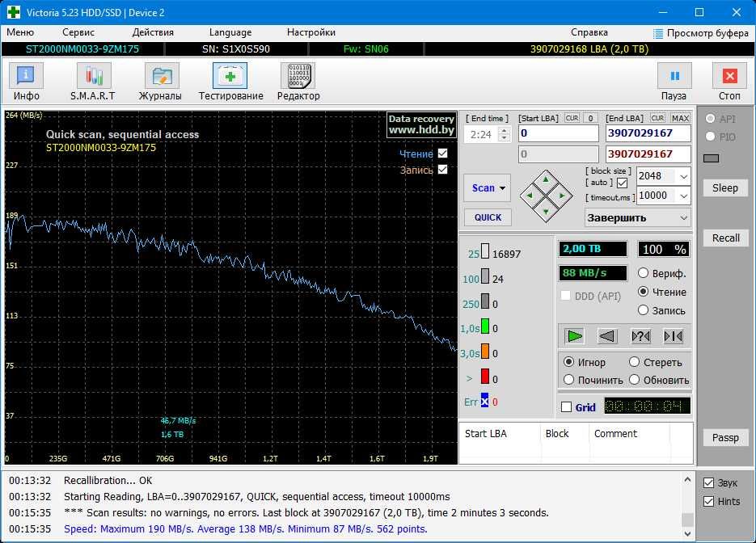Select the Игнор error action
Image resolution: width=756 pixels, height=543 pixels.
(569, 362)
